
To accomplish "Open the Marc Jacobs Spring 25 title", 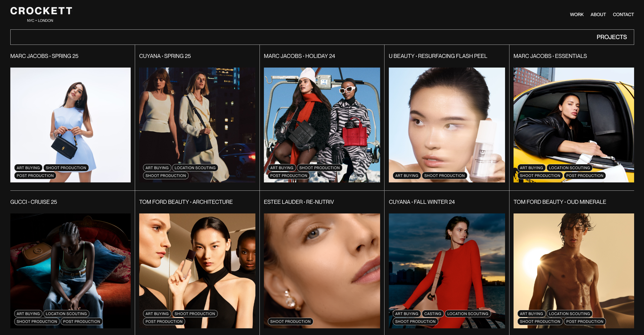I will pyautogui.click(x=44, y=56).
